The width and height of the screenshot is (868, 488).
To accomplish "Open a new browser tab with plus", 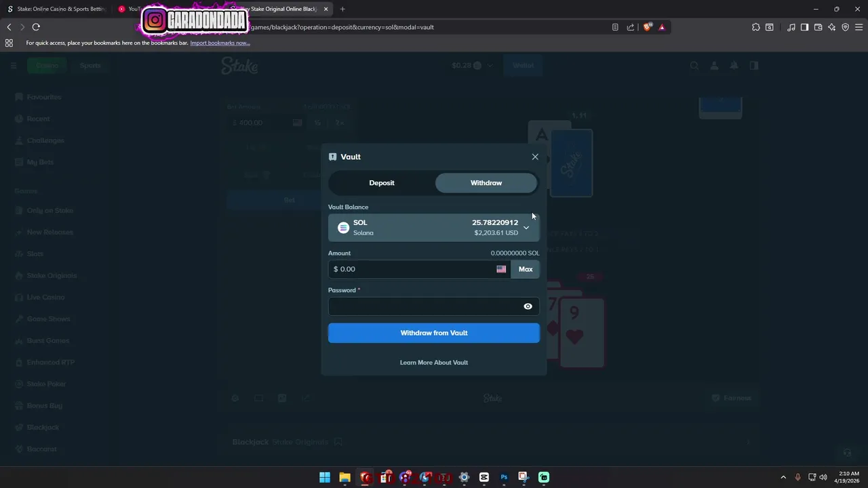I will pyautogui.click(x=342, y=9).
